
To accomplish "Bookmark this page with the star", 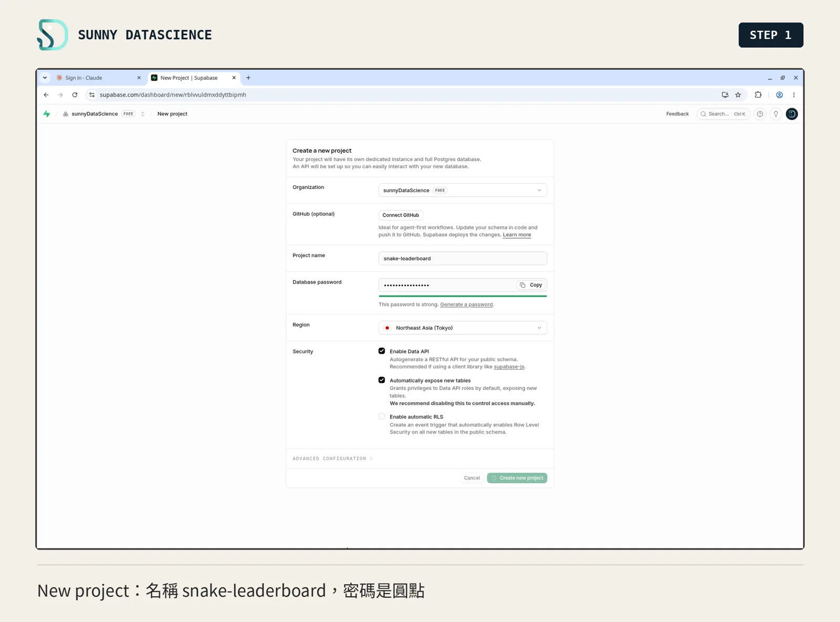I will [x=738, y=95].
